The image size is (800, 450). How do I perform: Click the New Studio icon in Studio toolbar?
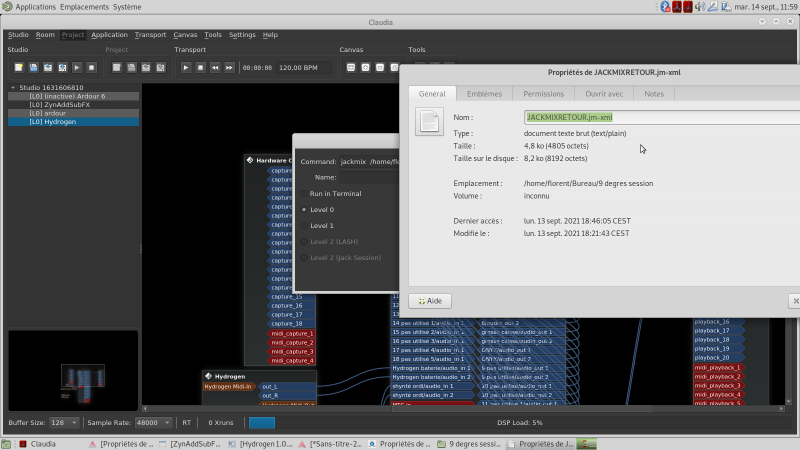click(x=18, y=67)
